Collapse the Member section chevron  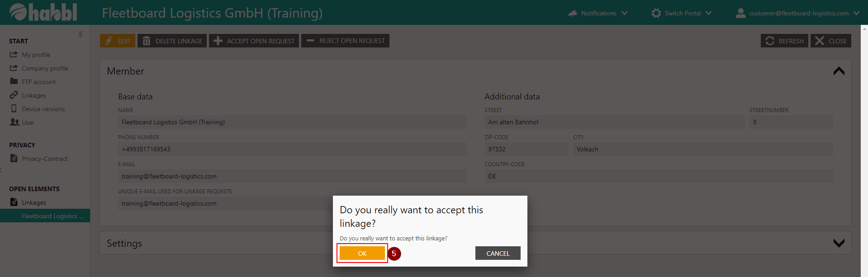point(839,71)
